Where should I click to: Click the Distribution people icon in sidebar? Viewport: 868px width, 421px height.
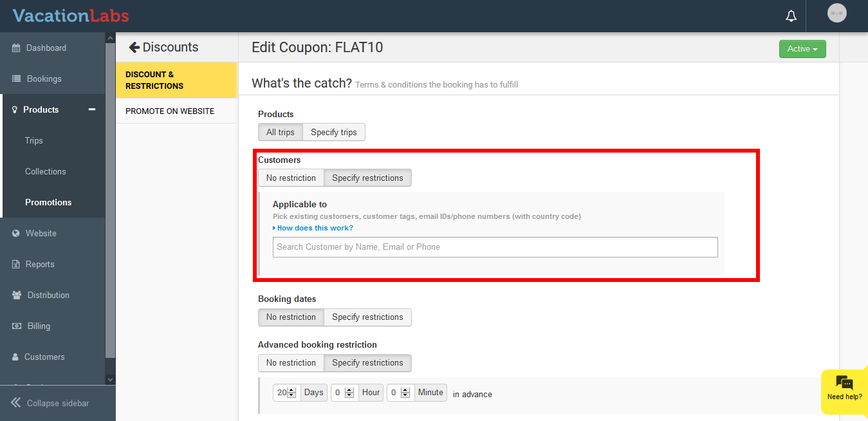17,295
